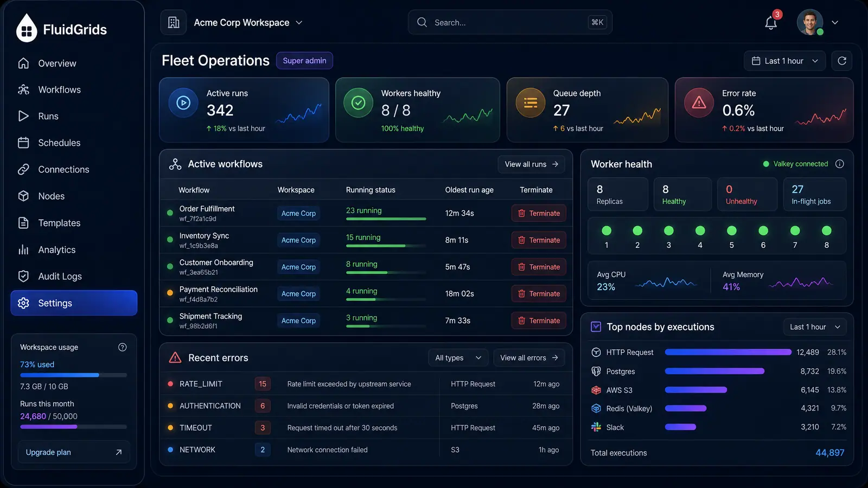Click the HTTP Request executions bar
Image resolution: width=868 pixels, height=488 pixels.
tap(728, 352)
